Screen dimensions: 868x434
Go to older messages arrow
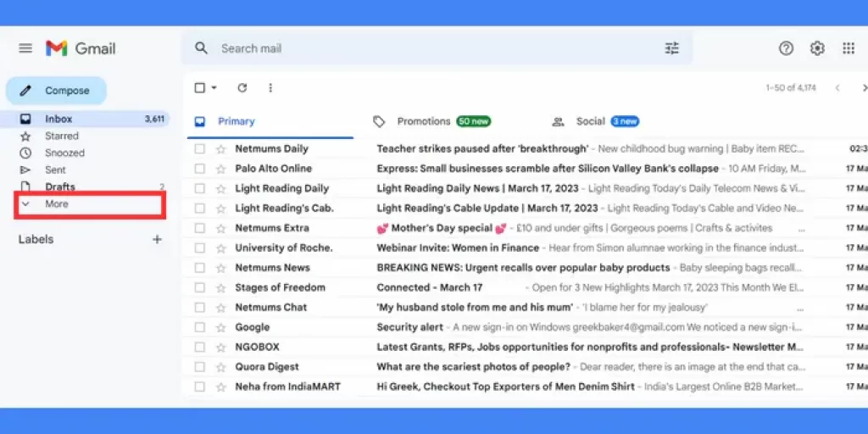(864, 87)
